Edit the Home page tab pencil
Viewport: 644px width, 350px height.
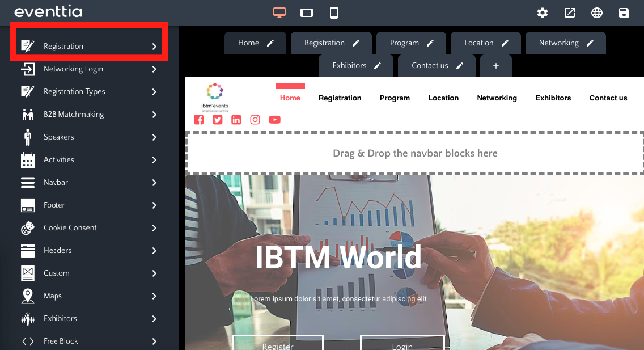click(x=271, y=43)
